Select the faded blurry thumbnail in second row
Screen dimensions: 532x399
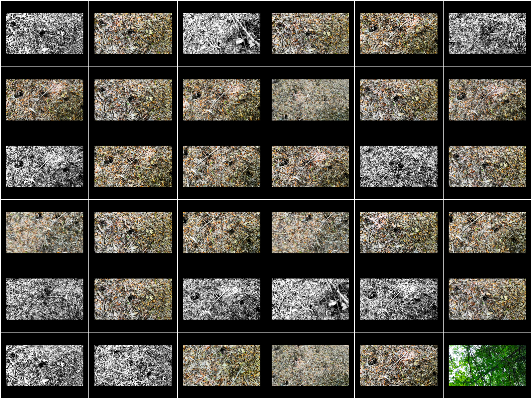pyautogui.click(x=310, y=100)
